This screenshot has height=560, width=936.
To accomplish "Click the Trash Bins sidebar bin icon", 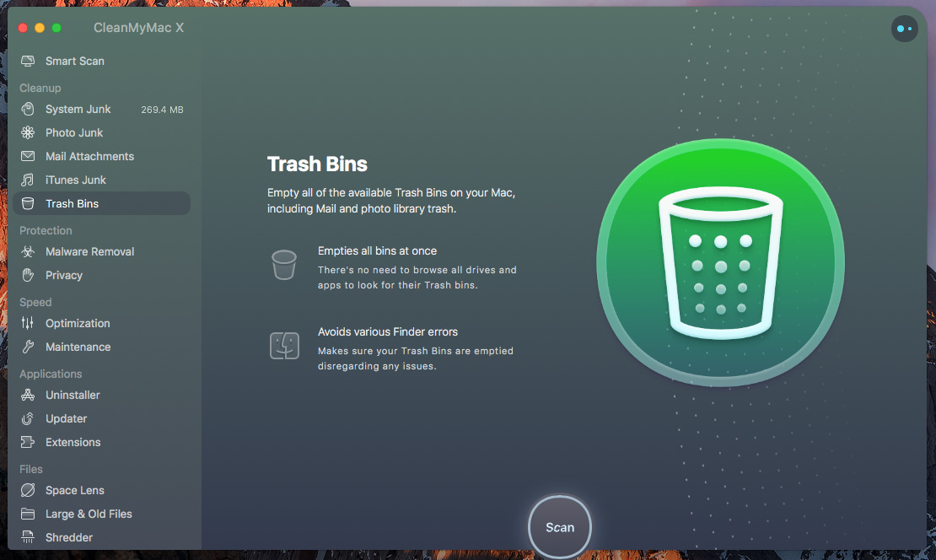I will (x=28, y=203).
